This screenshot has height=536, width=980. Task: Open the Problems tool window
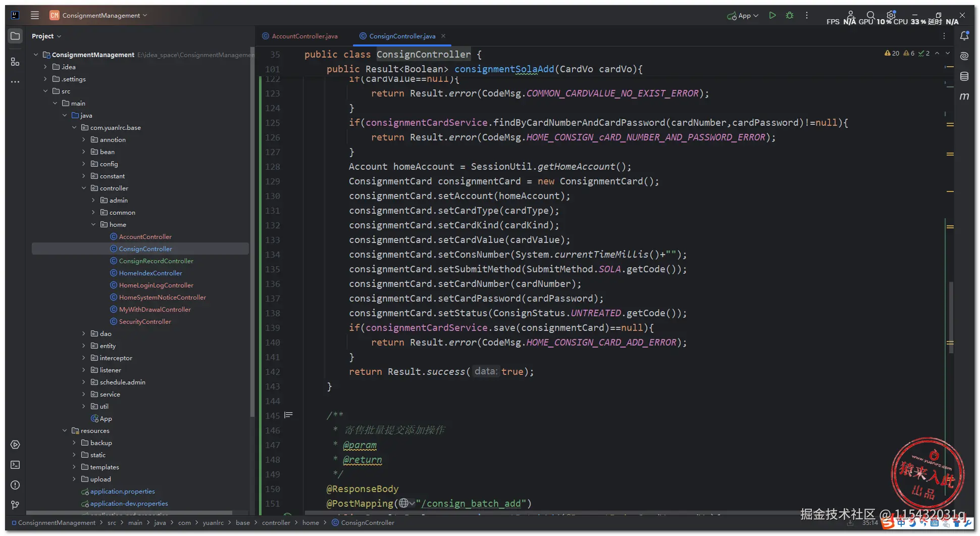(x=15, y=485)
